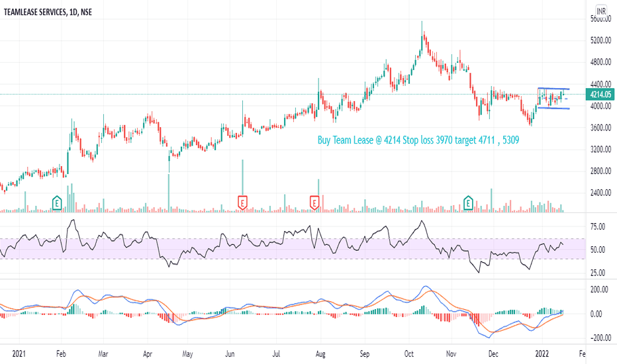Click the Jul label on time axis
The width and height of the screenshot is (617, 364).
(x=276, y=354)
